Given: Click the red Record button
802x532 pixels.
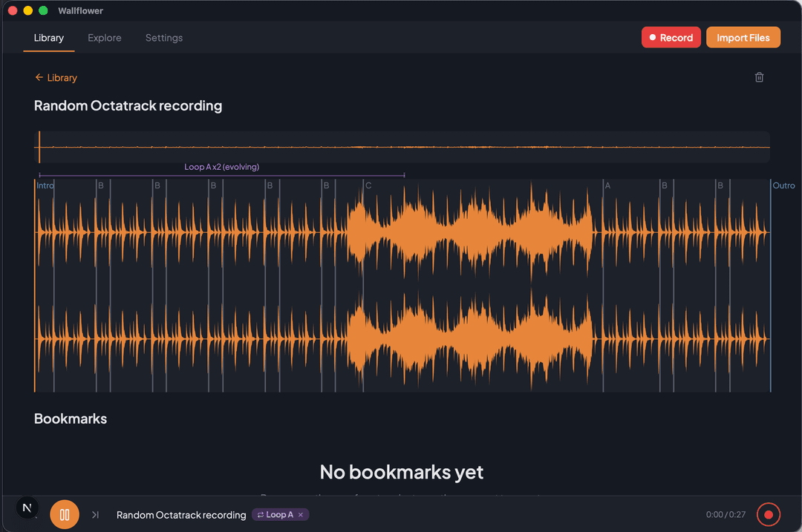Looking at the screenshot, I should [671, 37].
